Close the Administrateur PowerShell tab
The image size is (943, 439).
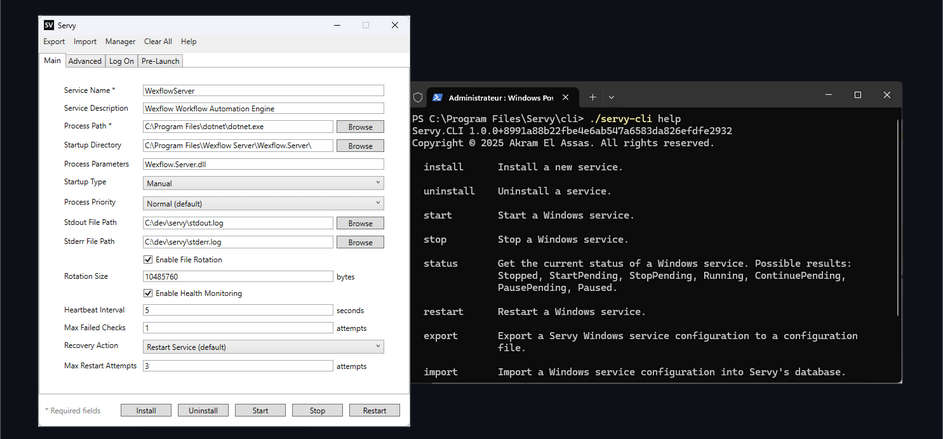click(x=565, y=97)
